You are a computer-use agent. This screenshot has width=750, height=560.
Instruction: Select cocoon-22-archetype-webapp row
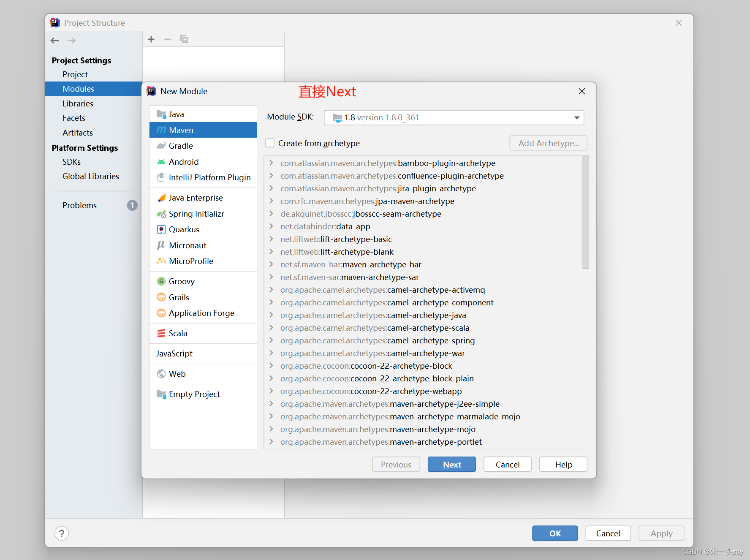pyautogui.click(x=423, y=391)
